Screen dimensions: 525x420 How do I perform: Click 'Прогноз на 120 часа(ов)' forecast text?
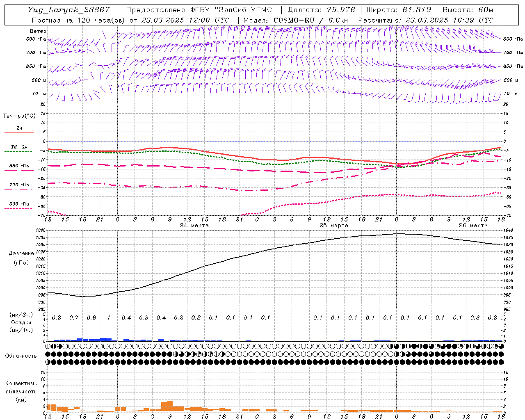point(79,20)
